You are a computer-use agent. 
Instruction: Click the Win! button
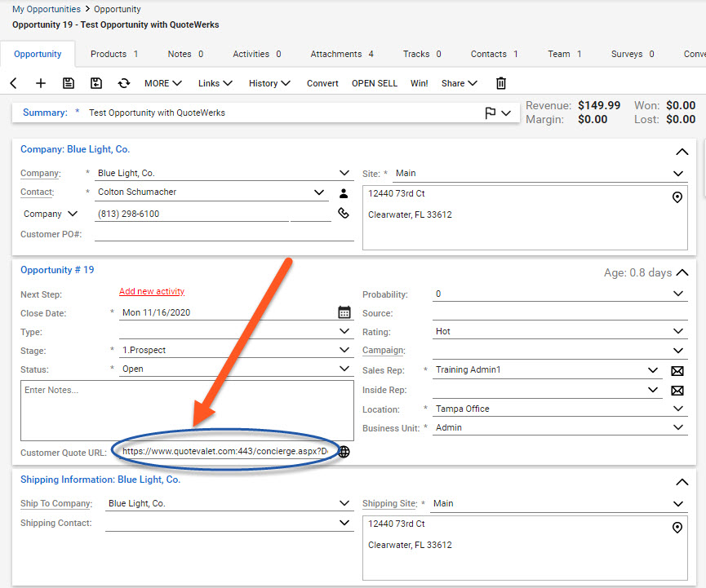pos(419,83)
